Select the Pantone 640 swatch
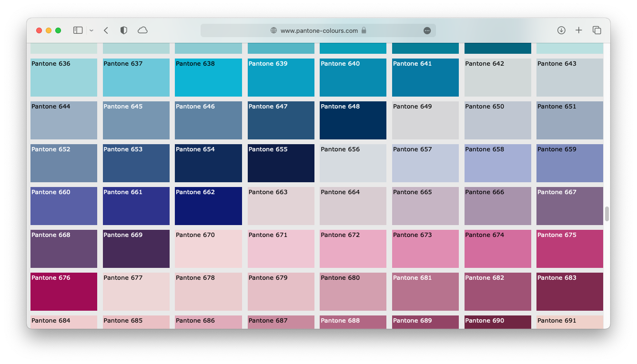Image resolution: width=637 pixels, height=364 pixels. [353, 78]
